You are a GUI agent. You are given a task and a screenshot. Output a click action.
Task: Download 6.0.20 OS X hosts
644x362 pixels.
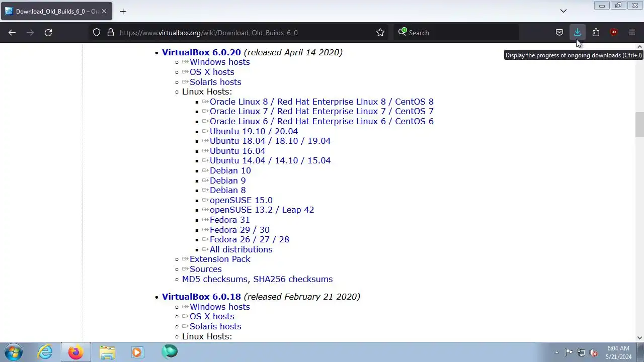(x=212, y=72)
